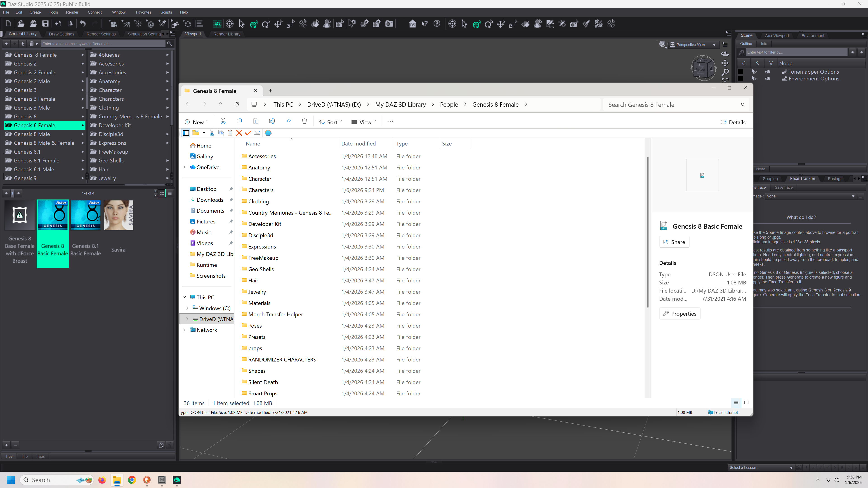The image size is (868, 488).
Task: Click the Save scene disk icon
Action: pyautogui.click(x=45, y=23)
